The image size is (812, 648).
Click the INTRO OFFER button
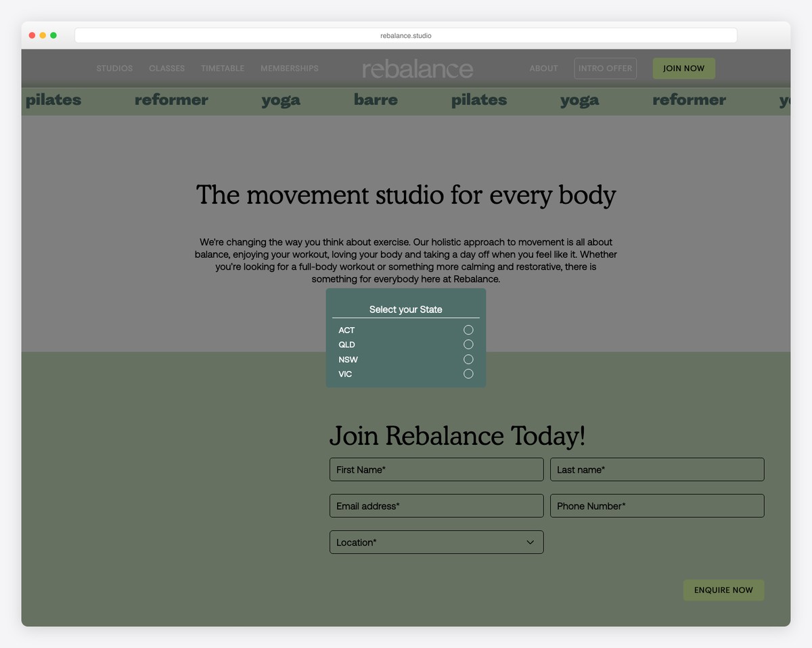(605, 68)
